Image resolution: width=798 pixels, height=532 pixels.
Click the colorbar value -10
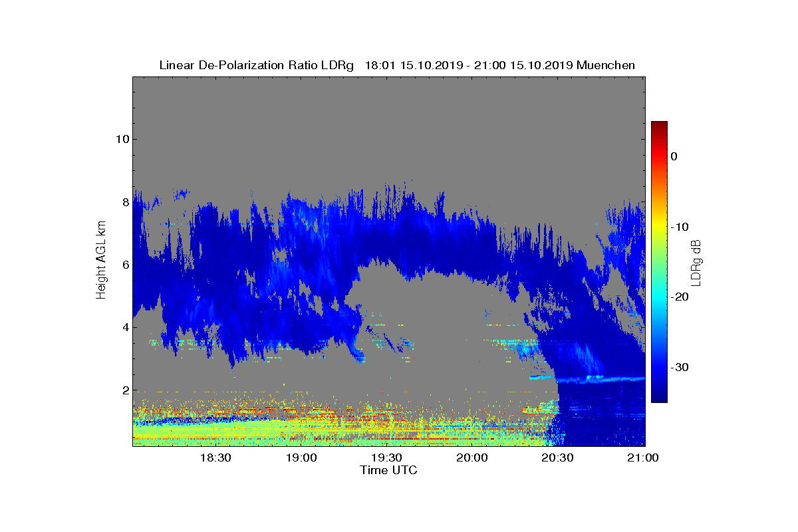tap(679, 227)
